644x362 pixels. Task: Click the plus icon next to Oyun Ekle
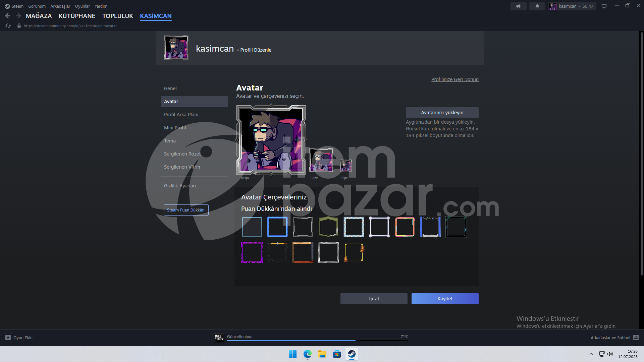click(8, 338)
